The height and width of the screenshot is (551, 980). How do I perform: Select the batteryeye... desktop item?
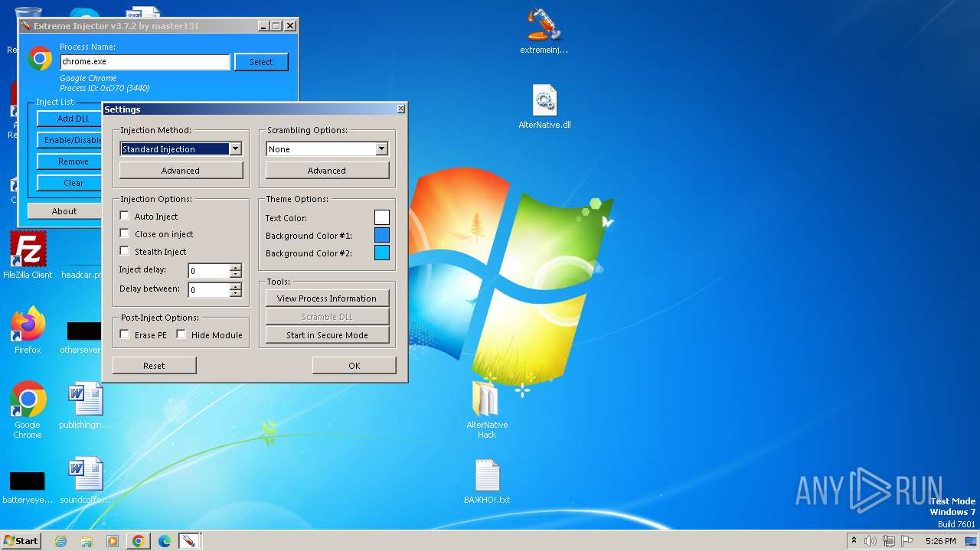[x=28, y=487]
